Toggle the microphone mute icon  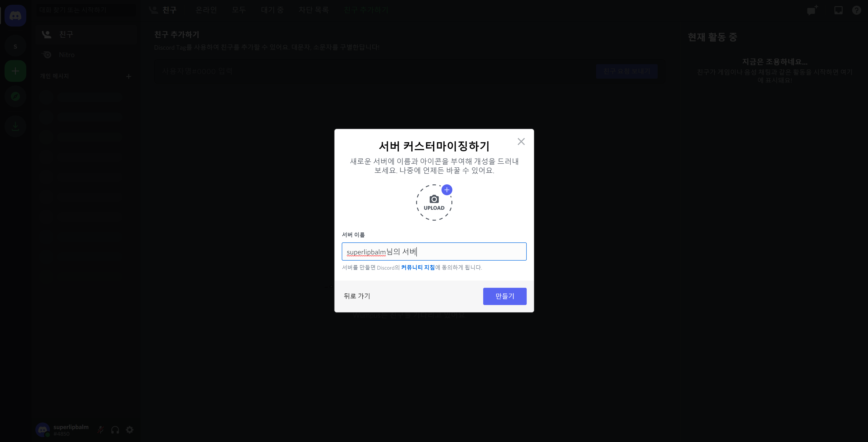click(100, 430)
